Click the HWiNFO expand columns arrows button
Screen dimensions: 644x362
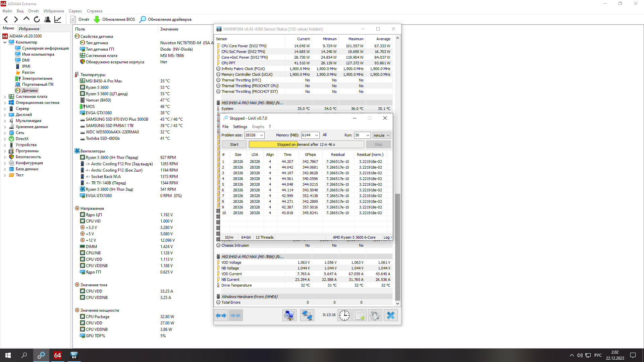(x=221, y=315)
